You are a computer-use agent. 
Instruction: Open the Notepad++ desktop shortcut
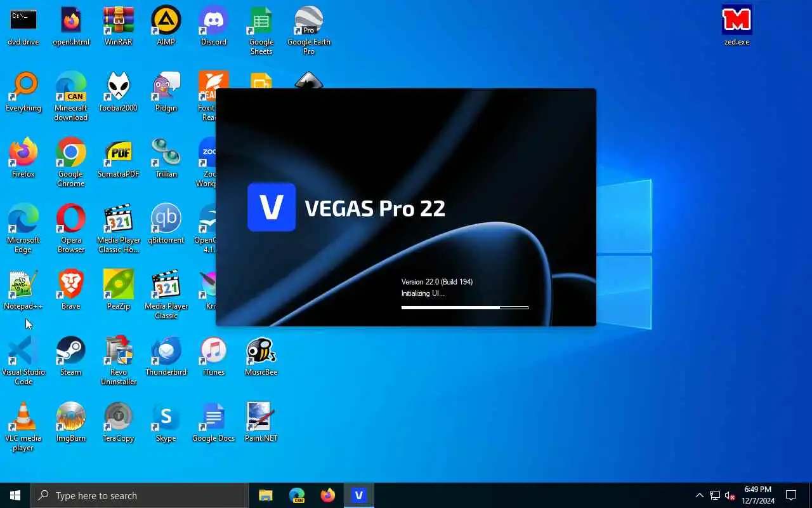click(23, 290)
